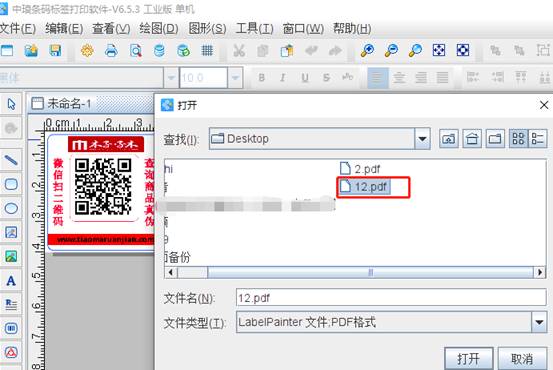Click the 打开 button

[468, 359]
